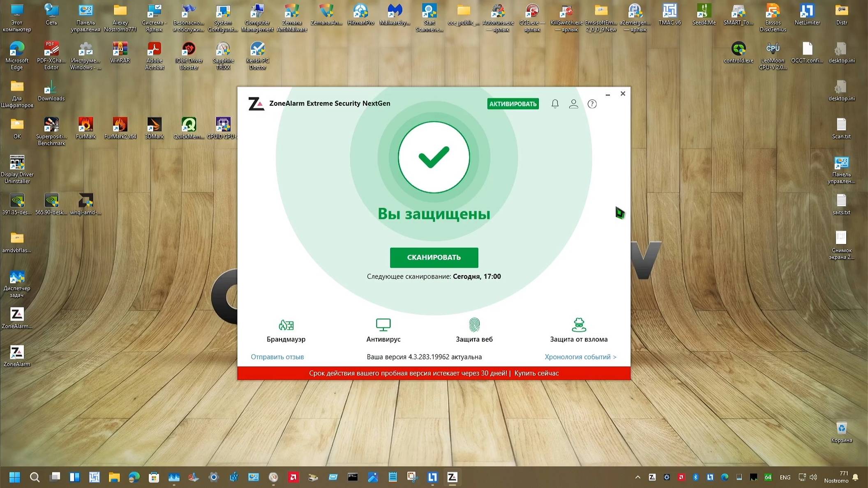Expand Хронология событий link
Image resolution: width=868 pixels, height=488 pixels.
[580, 357]
